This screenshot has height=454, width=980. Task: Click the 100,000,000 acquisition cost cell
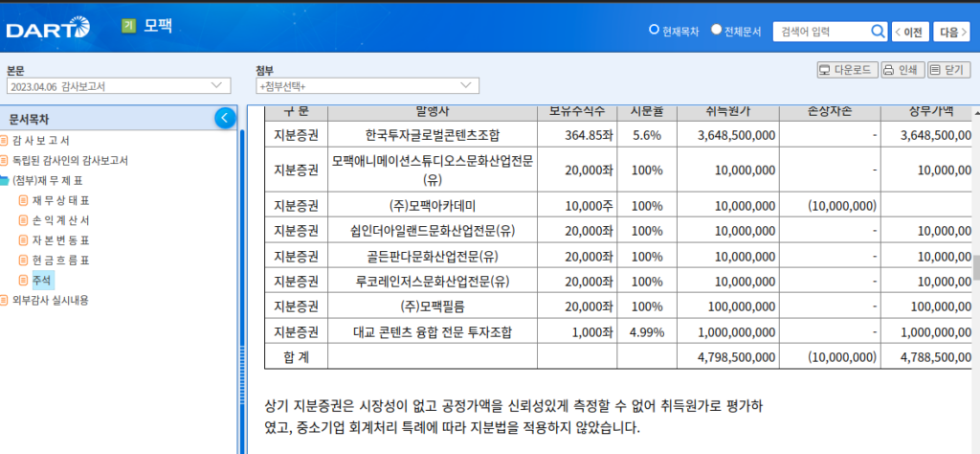728,306
